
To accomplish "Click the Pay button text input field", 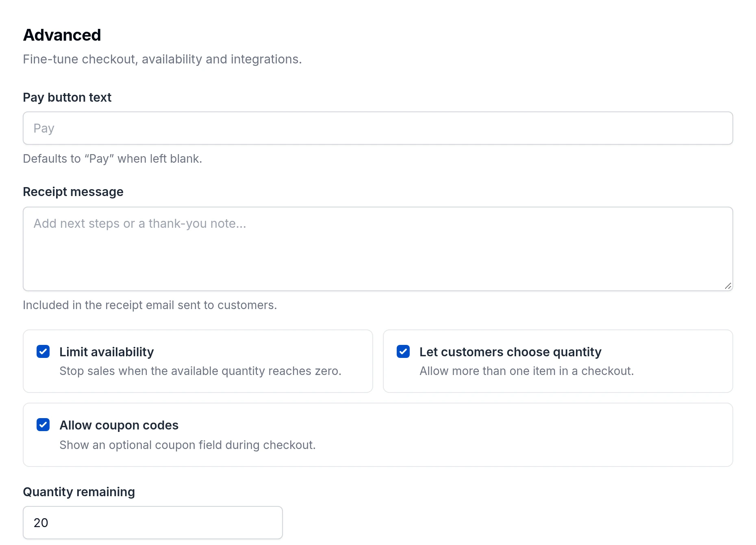I will [x=378, y=128].
